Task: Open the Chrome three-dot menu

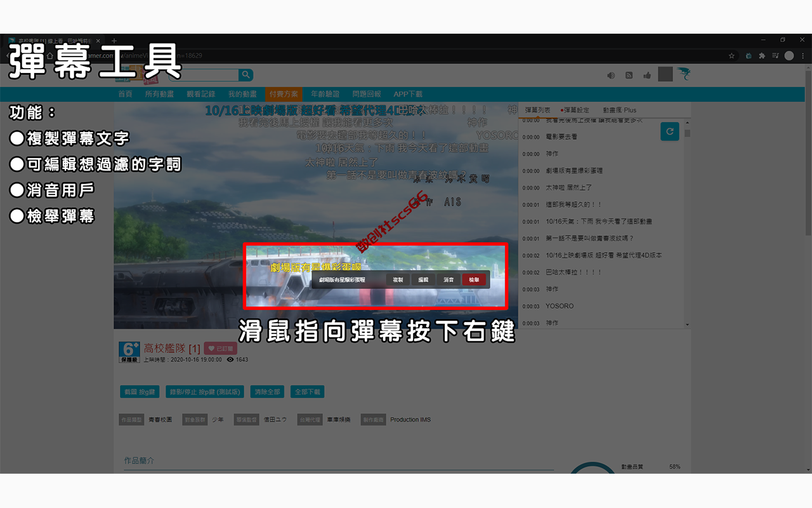Action: click(802, 56)
